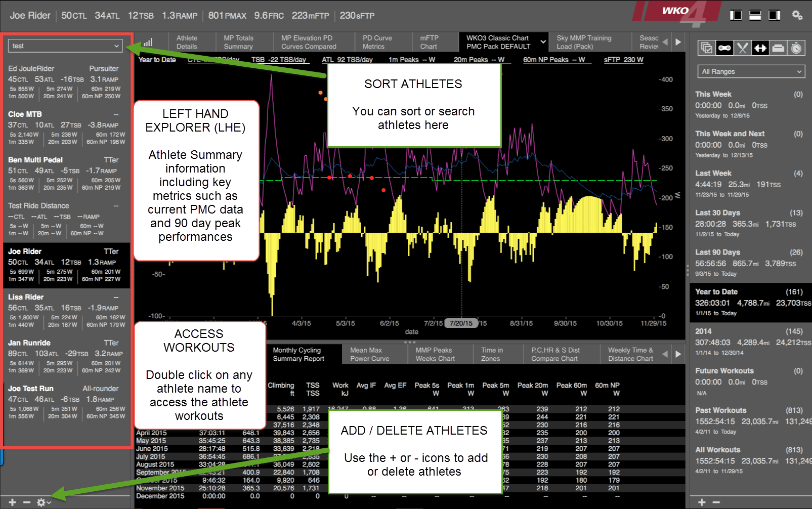Image resolution: width=812 pixels, height=509 pixels.
Task: Toggle the stopwatch workout filter
Action: pos(796,48)
